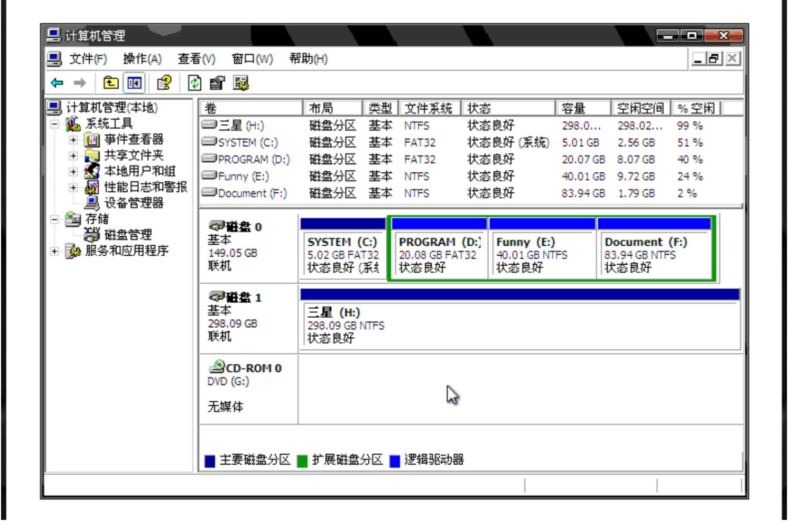Click the 24 % free cell
Viewport: 788px width, 532px height.
[690, 176]
